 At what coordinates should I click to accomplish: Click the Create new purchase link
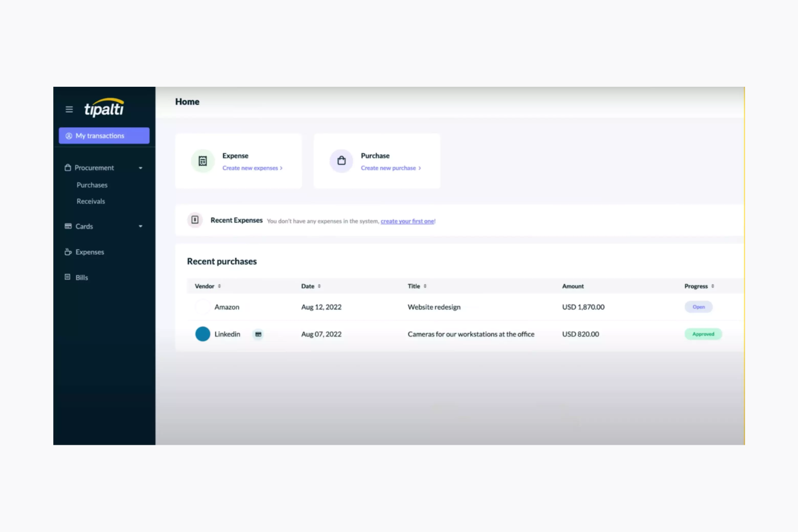pos(390,168)
